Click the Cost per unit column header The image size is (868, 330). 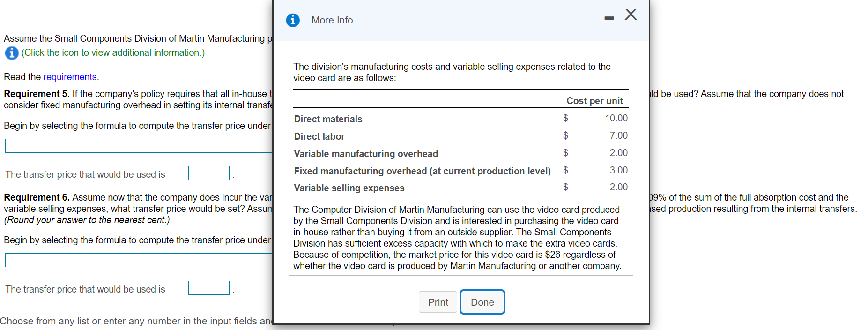[x=595, y=101]
